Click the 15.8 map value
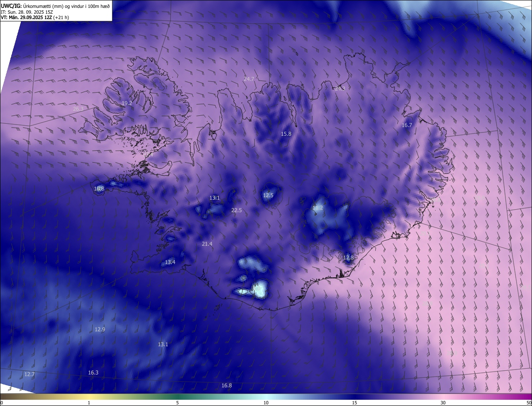532x406 pixels. point(286,134)
